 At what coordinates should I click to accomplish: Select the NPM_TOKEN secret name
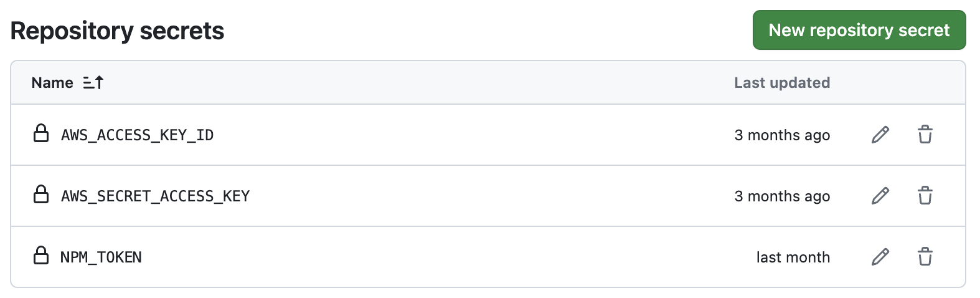[x=101, y=257]
